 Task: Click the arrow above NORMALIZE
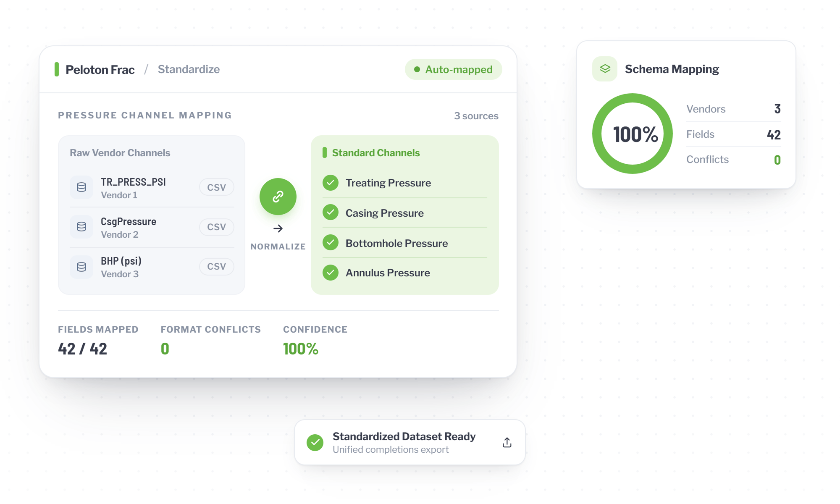pos(278,228)
